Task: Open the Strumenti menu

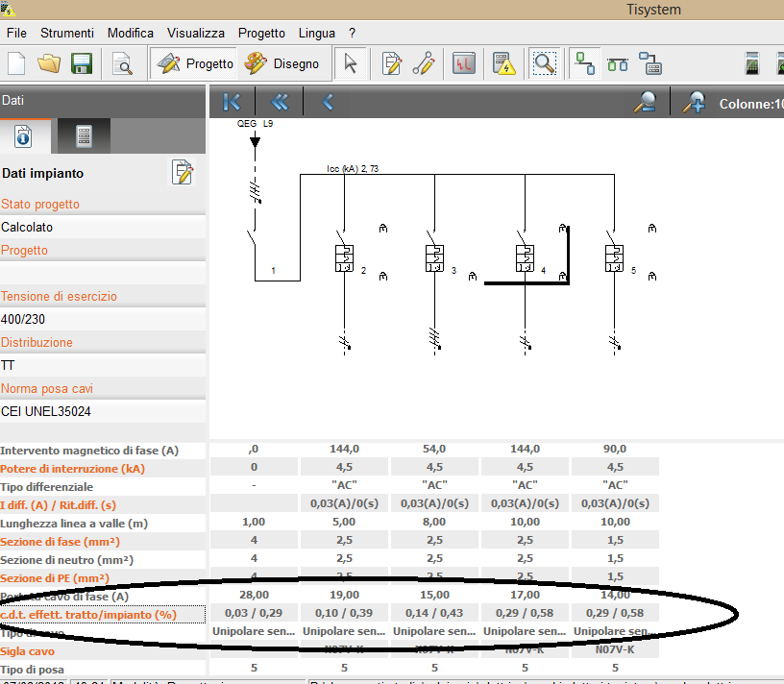Action: pos(66,33)
